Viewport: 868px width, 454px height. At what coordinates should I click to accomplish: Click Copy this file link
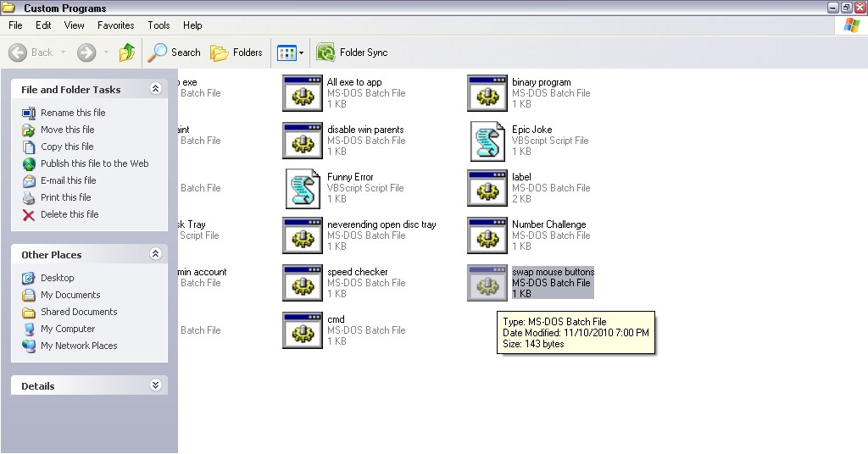67,147
